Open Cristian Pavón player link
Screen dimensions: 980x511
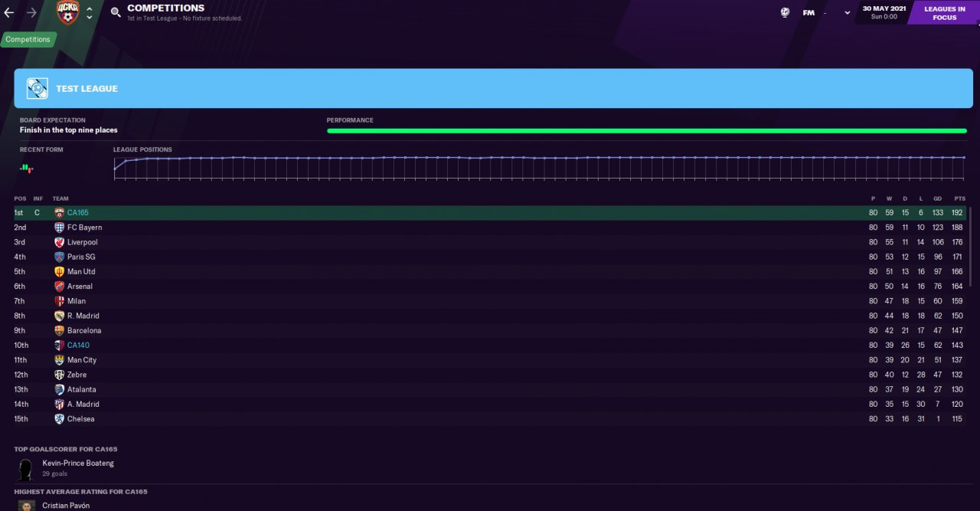pos(66,506)
